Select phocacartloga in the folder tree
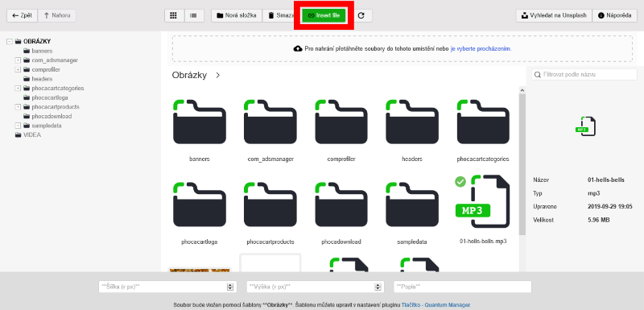The image size is (644, 310). [50, 97]
